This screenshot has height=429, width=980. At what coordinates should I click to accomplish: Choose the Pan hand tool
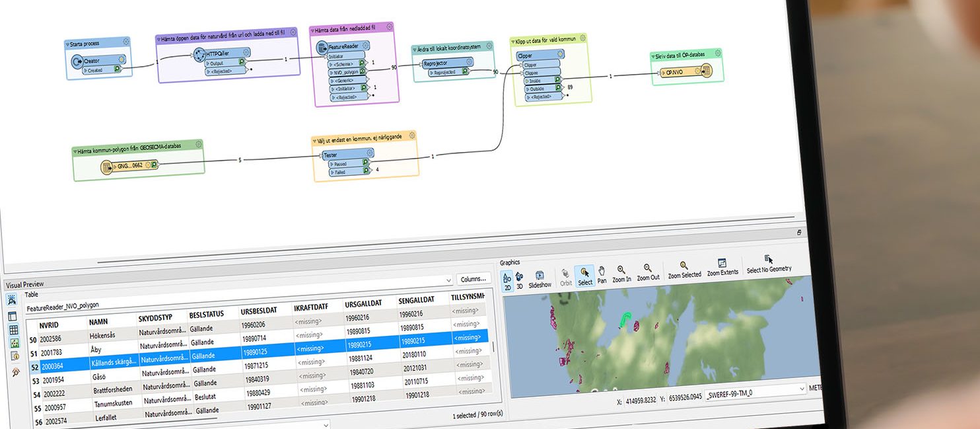tap(602, 274)
